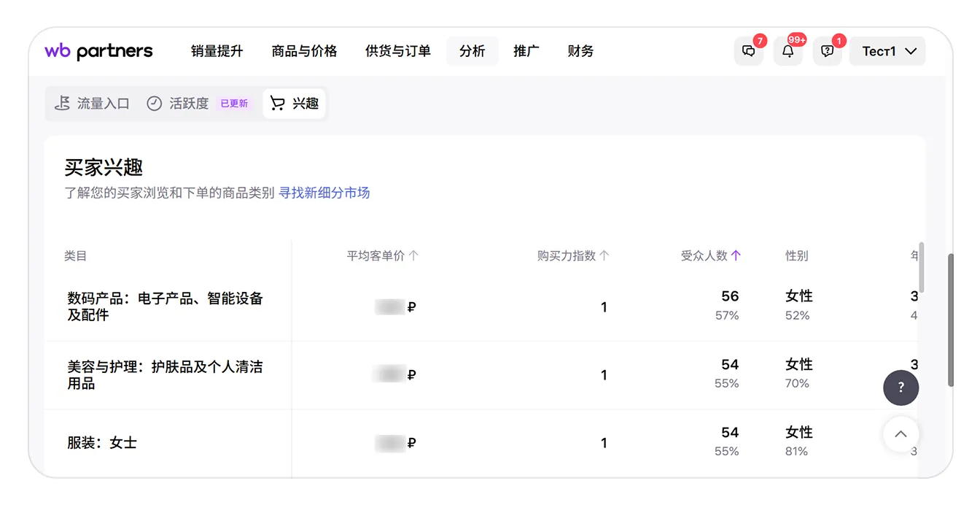Click 女性 81% gender cell
Image resolution: width=980 pixels, height=505 pixels.
[x=799, y=441]
